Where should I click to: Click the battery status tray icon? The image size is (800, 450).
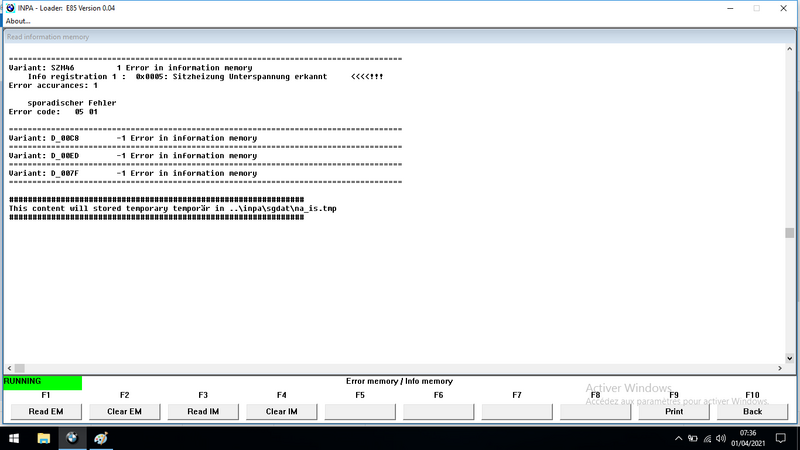tap(692, 438)
